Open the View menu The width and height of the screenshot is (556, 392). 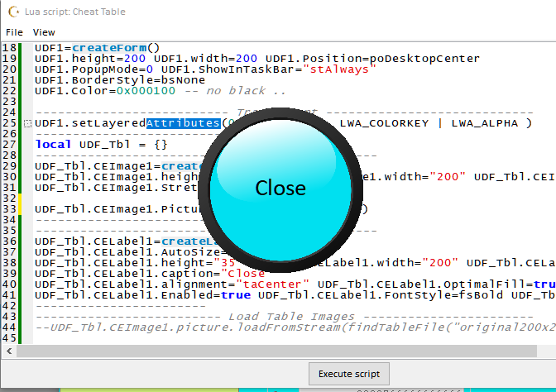(44, 32)
